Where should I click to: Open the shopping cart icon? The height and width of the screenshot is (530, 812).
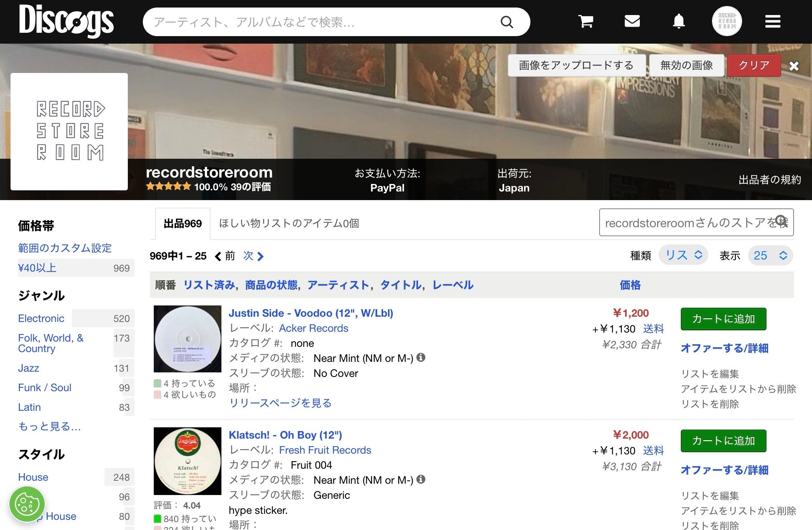click(586, 21)
